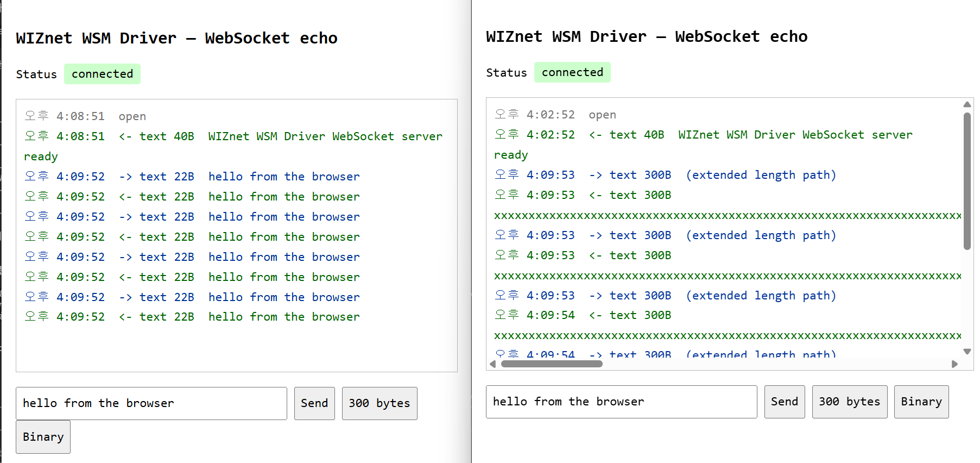The image size is (980, 463).
Task: Click the Binary button in the left window
Action: click(43, 437)
